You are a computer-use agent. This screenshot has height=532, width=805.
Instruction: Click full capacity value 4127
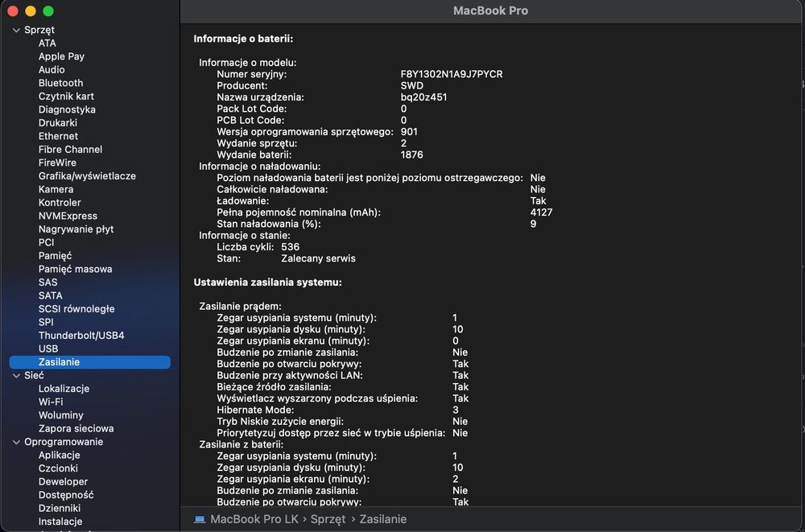click(541, 212)
